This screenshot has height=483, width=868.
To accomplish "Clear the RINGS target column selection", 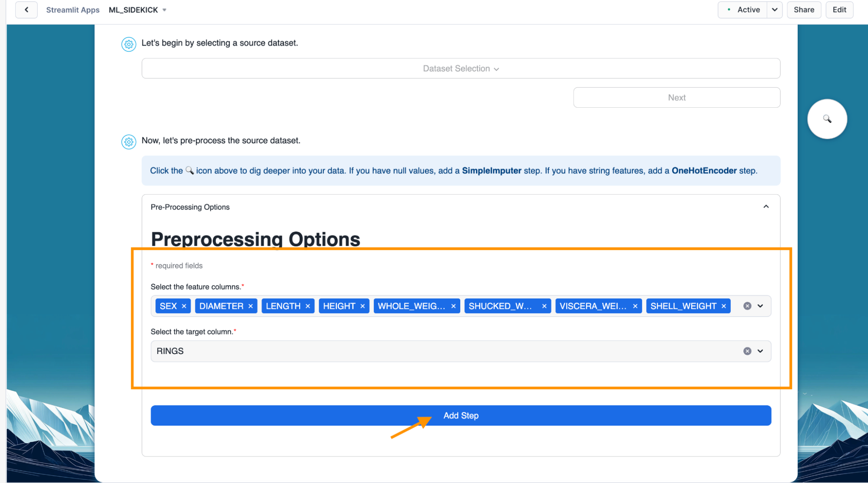I will click(x=747, y=351).
